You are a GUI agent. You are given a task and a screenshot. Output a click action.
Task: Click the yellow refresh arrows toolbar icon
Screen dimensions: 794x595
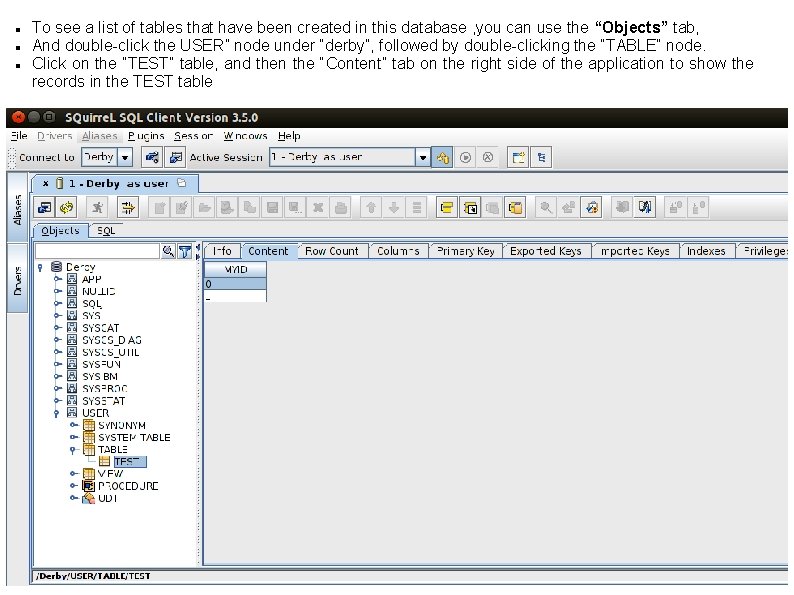[67, 207]
